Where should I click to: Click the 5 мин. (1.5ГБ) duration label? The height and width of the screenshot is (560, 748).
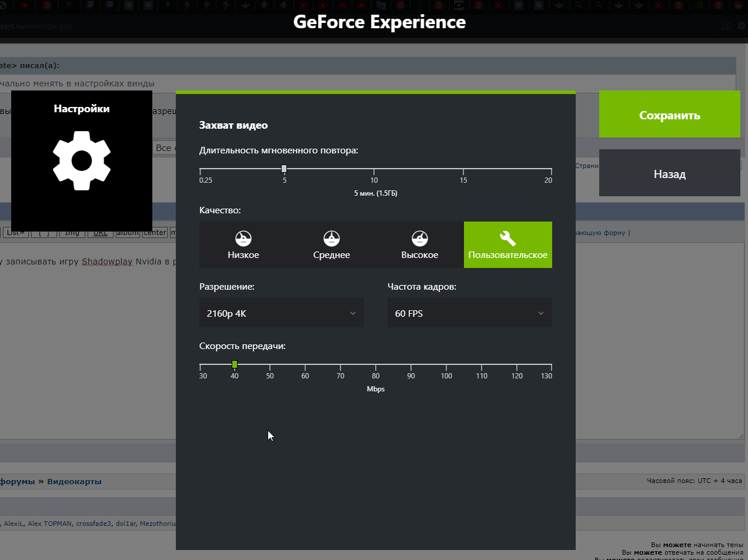376,193
